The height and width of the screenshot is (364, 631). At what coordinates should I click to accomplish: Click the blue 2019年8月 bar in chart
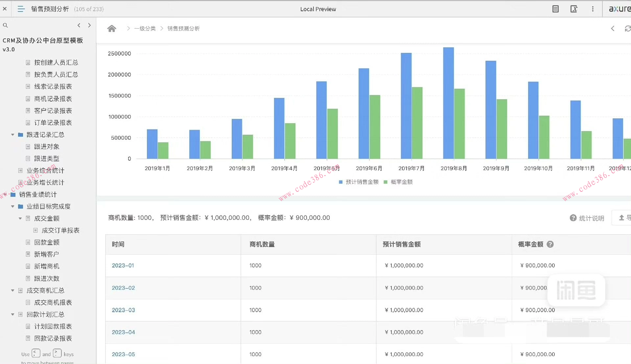448,103
